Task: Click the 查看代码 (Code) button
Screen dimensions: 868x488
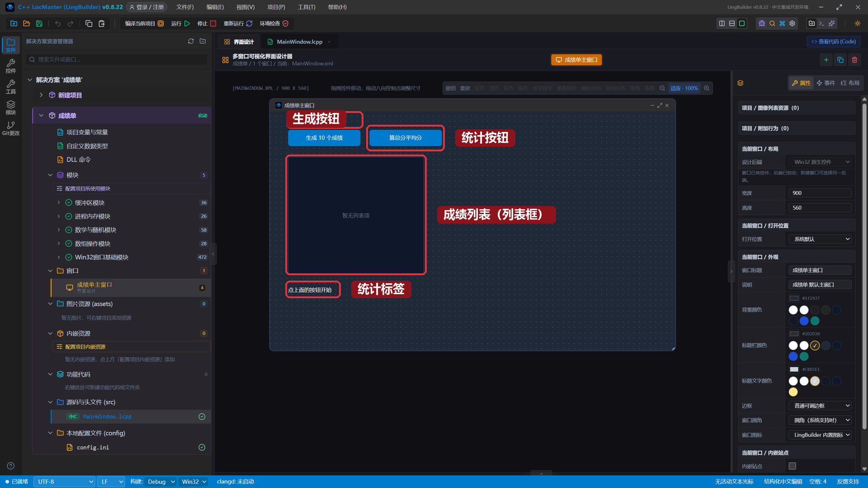Action: point(834,42)
